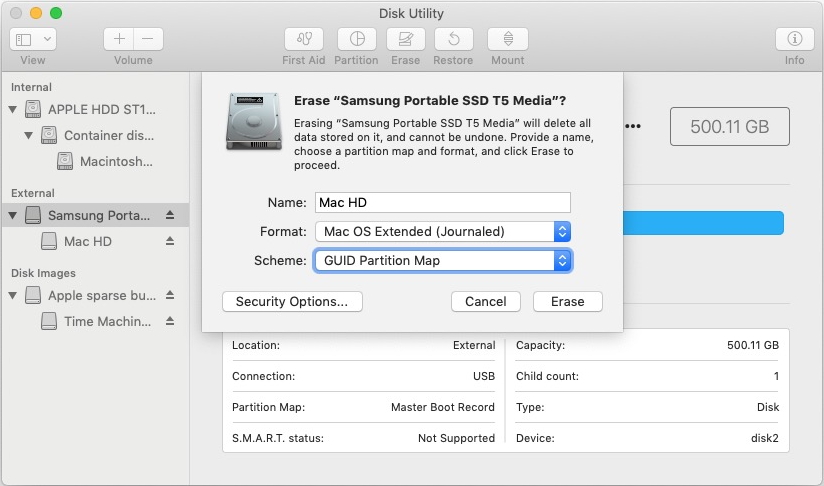Eject the Apple sparse bundle image

coord(170,295)
